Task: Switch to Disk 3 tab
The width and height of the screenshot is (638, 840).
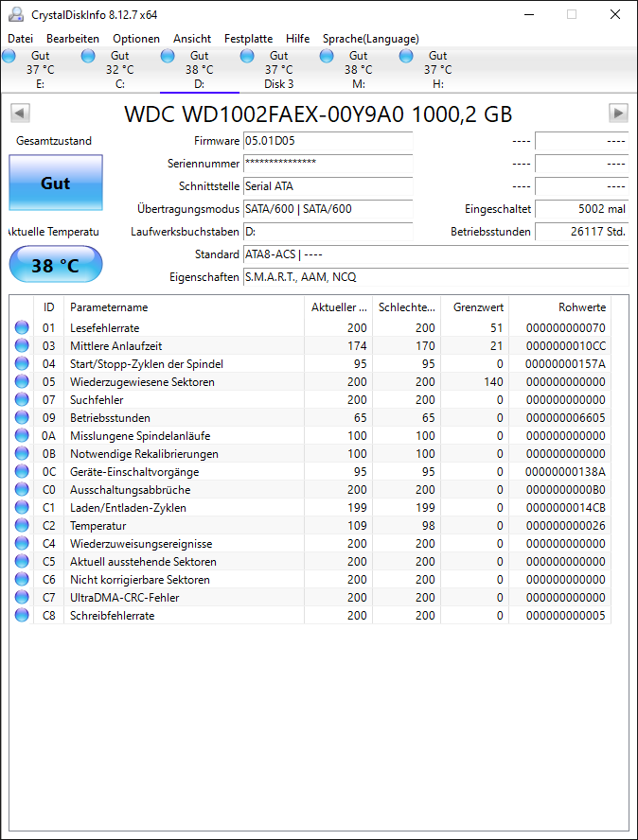Action: (x=279, y=70)
